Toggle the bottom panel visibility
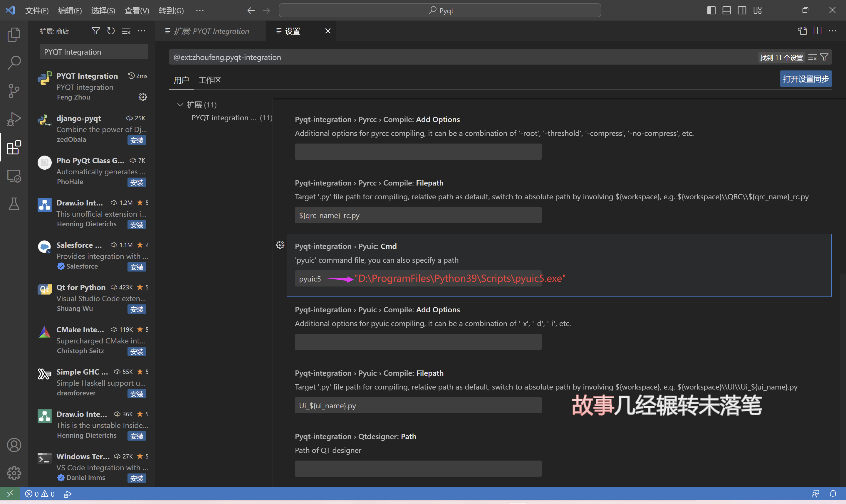This screenshot has width=846, height=504. (726, 10)
